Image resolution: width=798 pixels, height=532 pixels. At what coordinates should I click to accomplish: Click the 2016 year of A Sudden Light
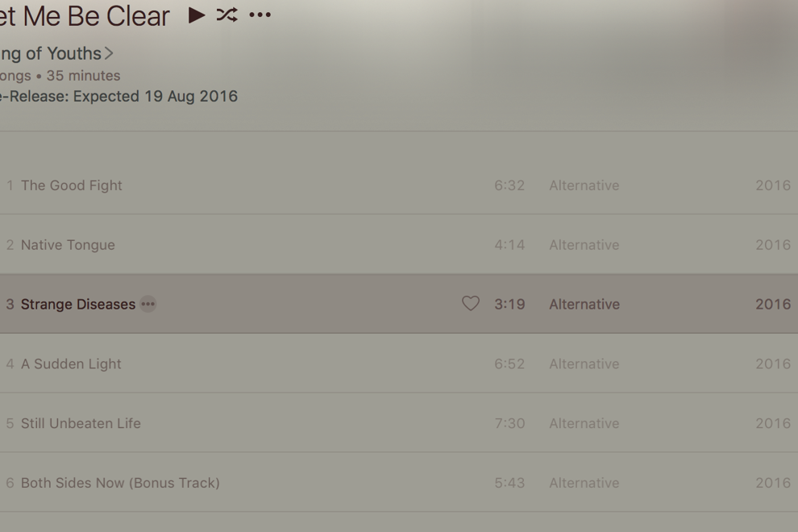pyautogui.click(x=773, y=364)
